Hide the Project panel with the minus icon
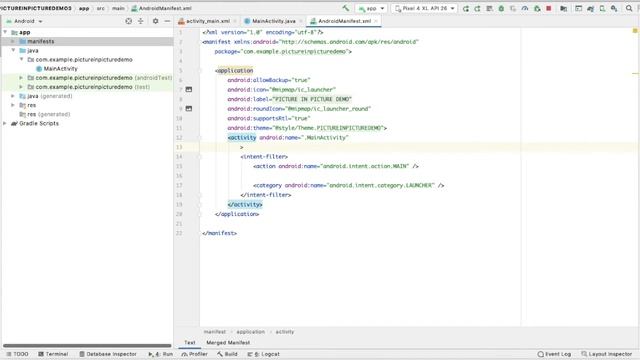The height and width of the screenshot is (360, 640). pos(167,21)
